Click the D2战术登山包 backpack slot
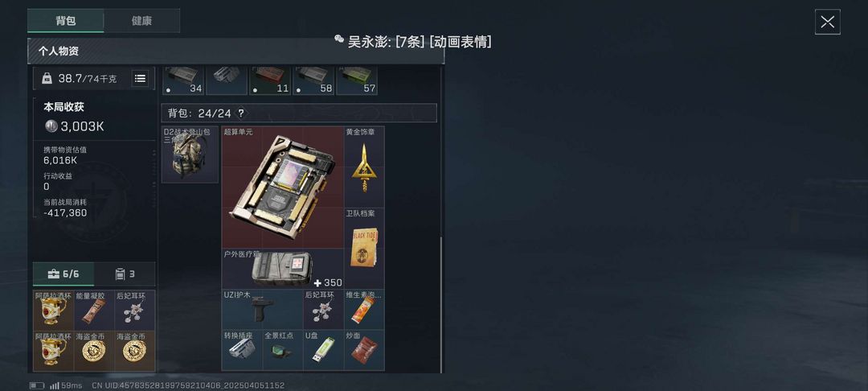 190,154
